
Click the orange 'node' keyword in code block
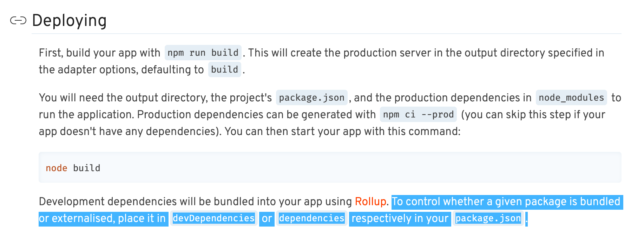tap(56, 168)
